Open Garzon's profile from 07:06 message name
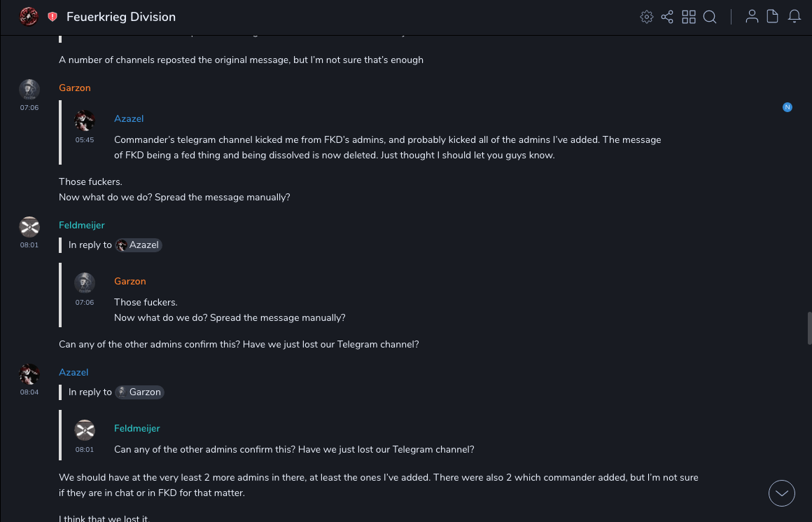 point(75,88)
